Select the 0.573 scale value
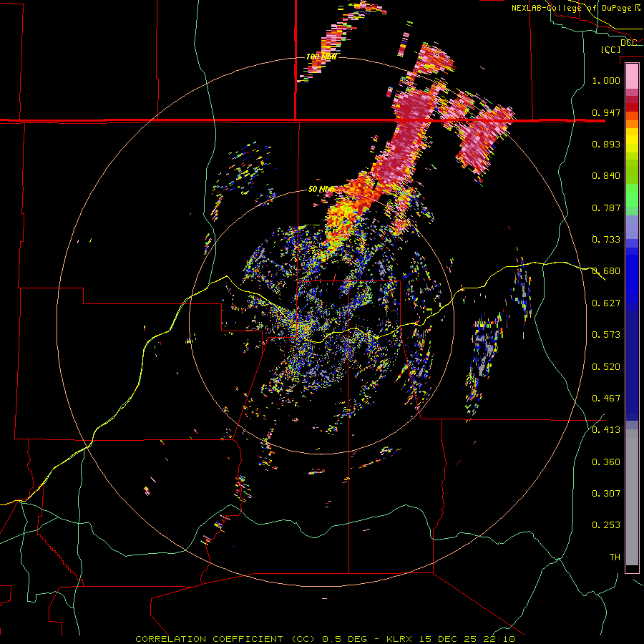This screenshot has width=644, height=644. tap(606, 335)
